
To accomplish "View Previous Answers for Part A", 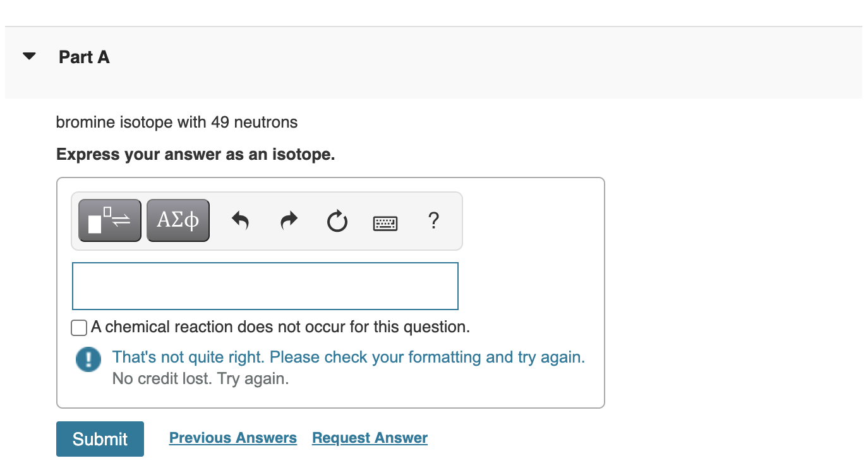I will click(232, 438).
